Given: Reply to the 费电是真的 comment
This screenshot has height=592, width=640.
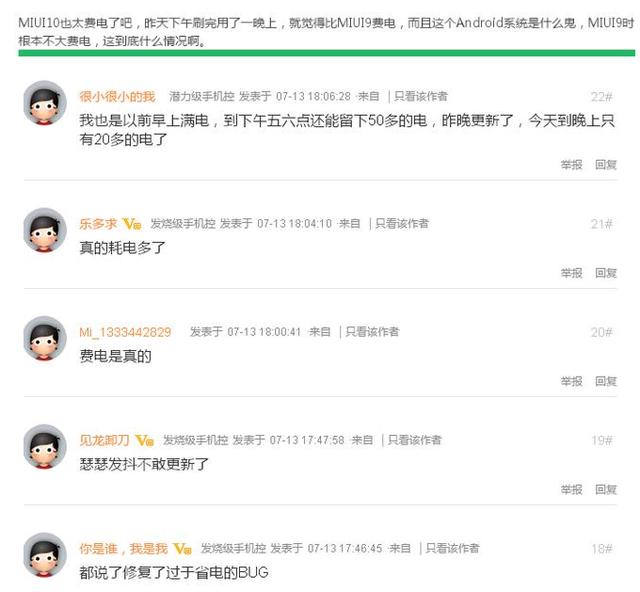Looking at the screenshot, I should [606, 381].
